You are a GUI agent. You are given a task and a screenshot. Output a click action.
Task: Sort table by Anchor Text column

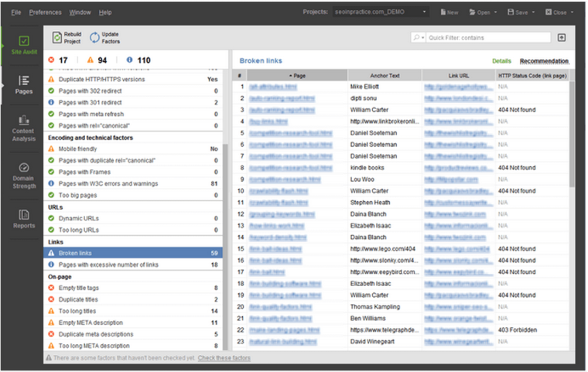pos(385,75)
